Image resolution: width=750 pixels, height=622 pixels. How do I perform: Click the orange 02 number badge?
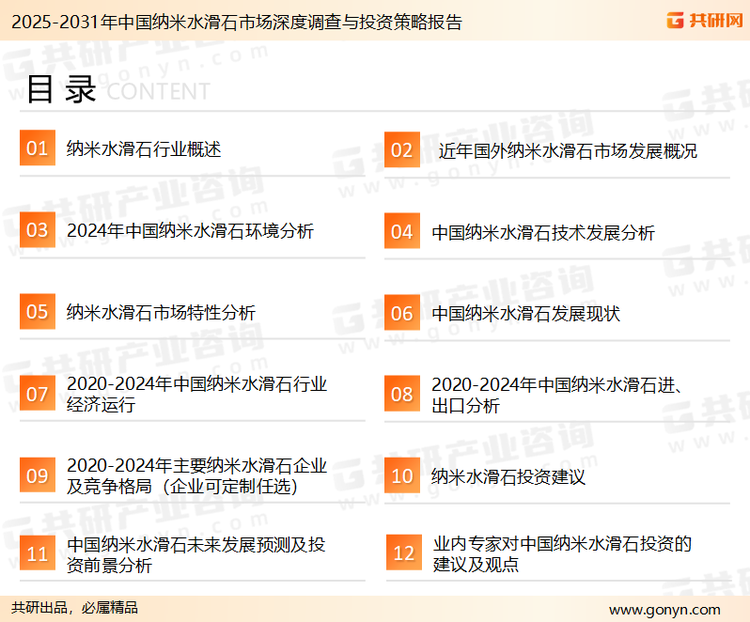coord(402,150)
